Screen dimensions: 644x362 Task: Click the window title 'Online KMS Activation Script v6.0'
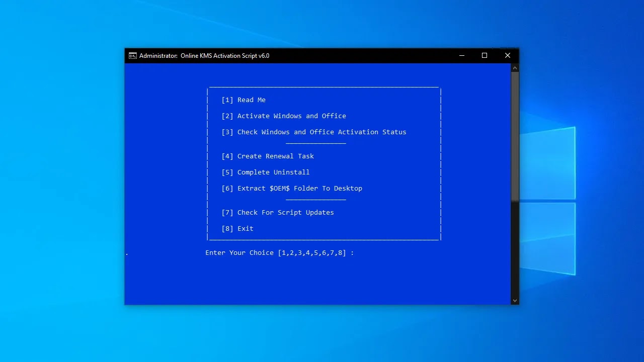coord(225,56)
